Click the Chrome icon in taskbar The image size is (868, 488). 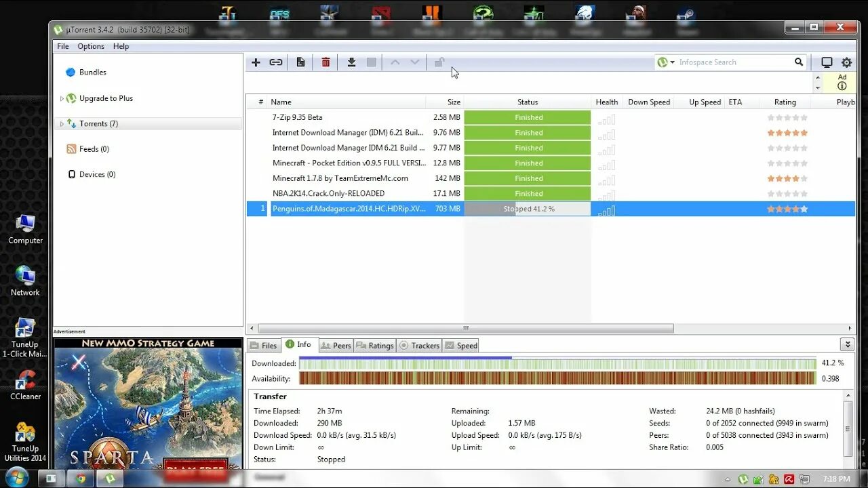click(x=81, y=479)
